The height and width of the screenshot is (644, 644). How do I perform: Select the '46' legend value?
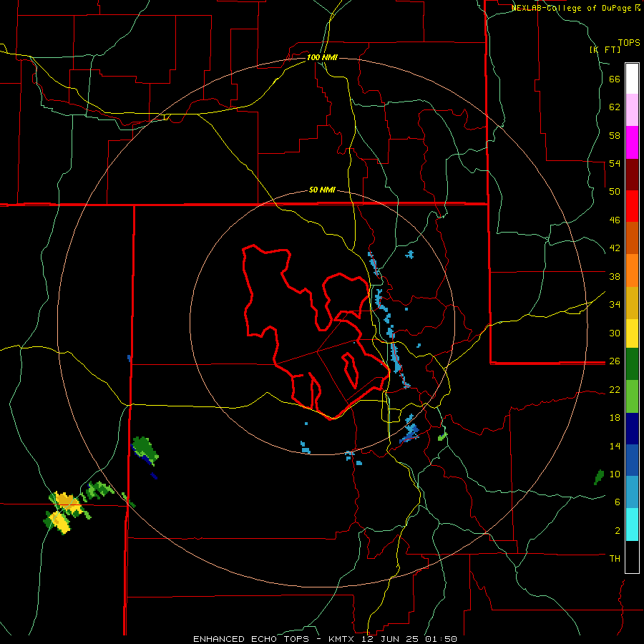tap(615, 220)
